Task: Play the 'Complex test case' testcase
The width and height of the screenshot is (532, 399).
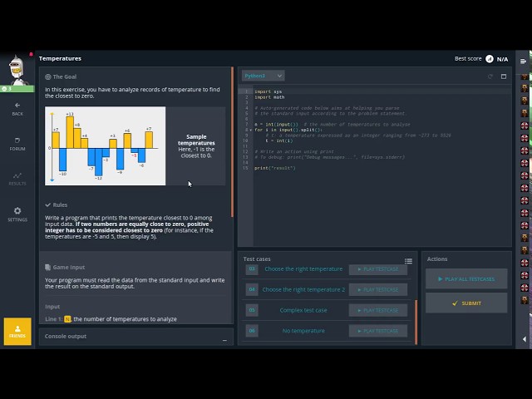Action: point(378,310)
